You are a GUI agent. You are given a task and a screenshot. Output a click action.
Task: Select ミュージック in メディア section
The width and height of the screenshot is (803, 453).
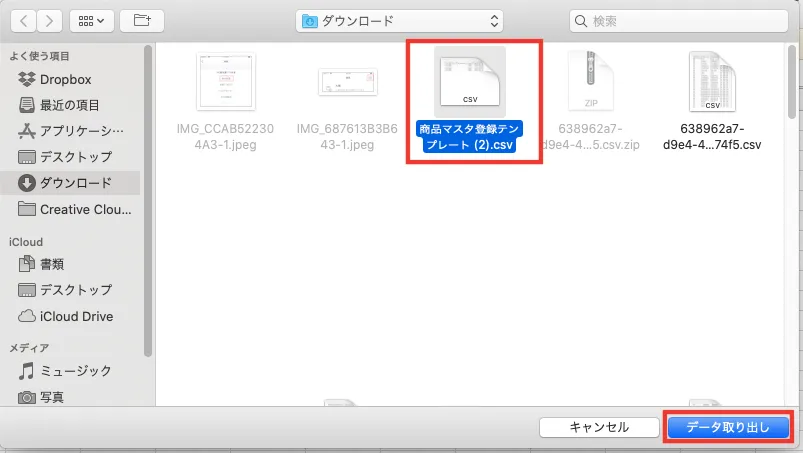point(70,371)
